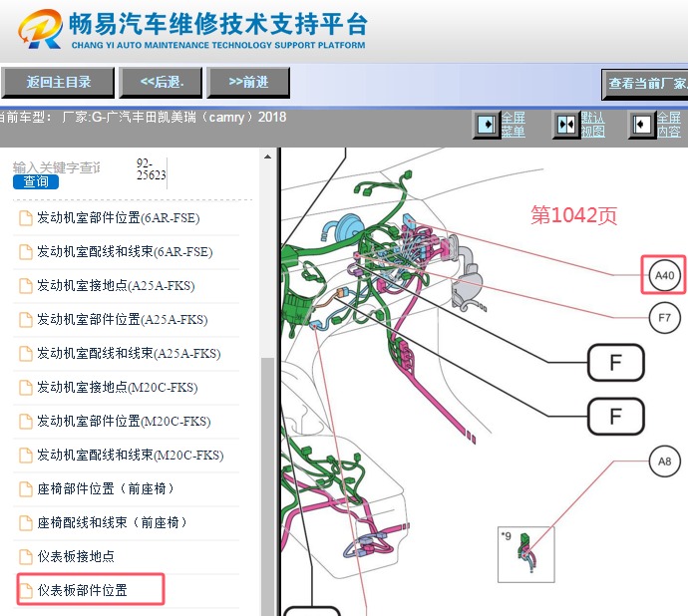Click the sidebar vertical scrollbar thumb
The image size is (688, 616).
click(x=267, y=486)
